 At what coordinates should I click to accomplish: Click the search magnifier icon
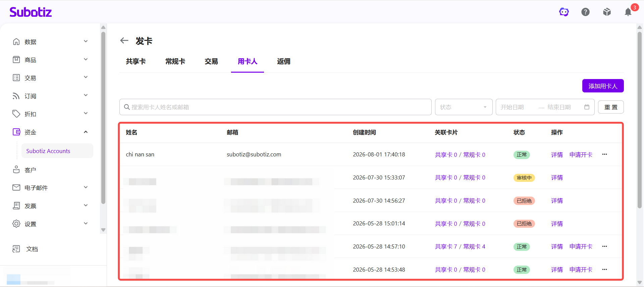click(127, 107)
